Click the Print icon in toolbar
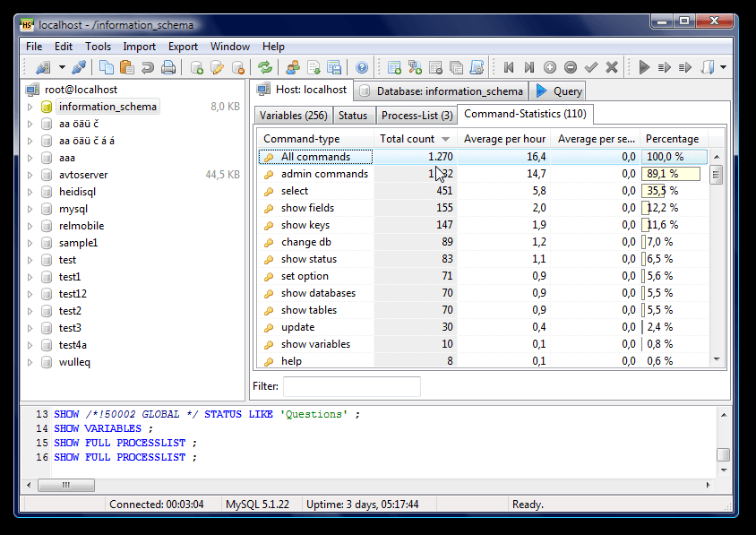Image resolution: width=756 pixels, height=535 pixels. pyautogui.click(x=168, y=67)
